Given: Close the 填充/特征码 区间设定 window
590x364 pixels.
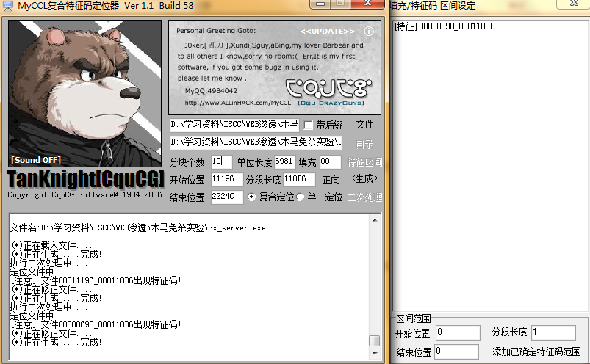Looking at the screenshot, I should point(574,4).
